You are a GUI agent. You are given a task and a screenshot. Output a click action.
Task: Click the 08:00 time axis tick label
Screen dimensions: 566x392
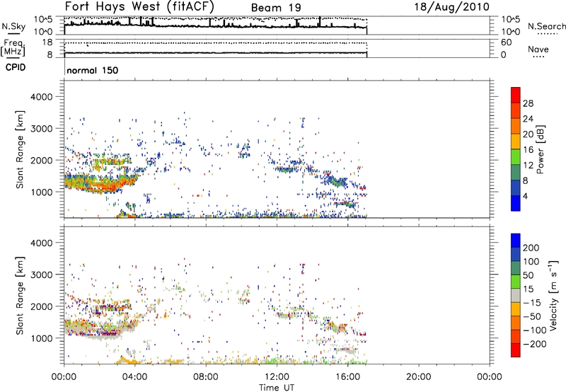point(206,377)
